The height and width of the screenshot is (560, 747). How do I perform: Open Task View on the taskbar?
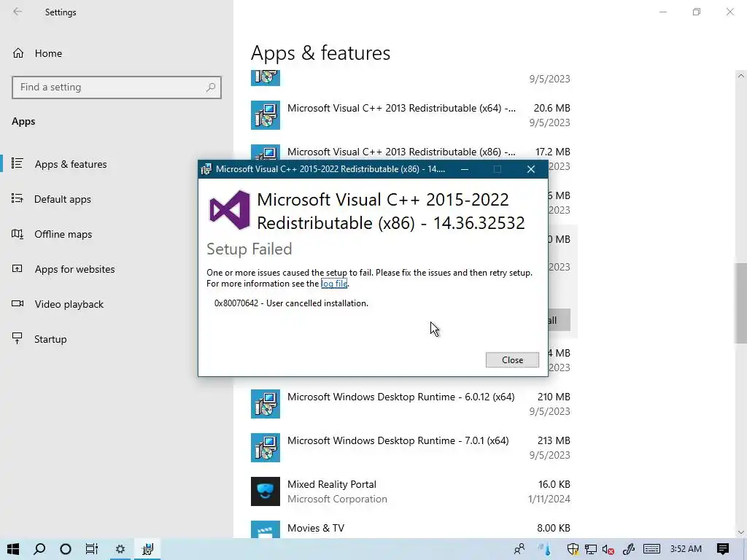click(91, 549)
